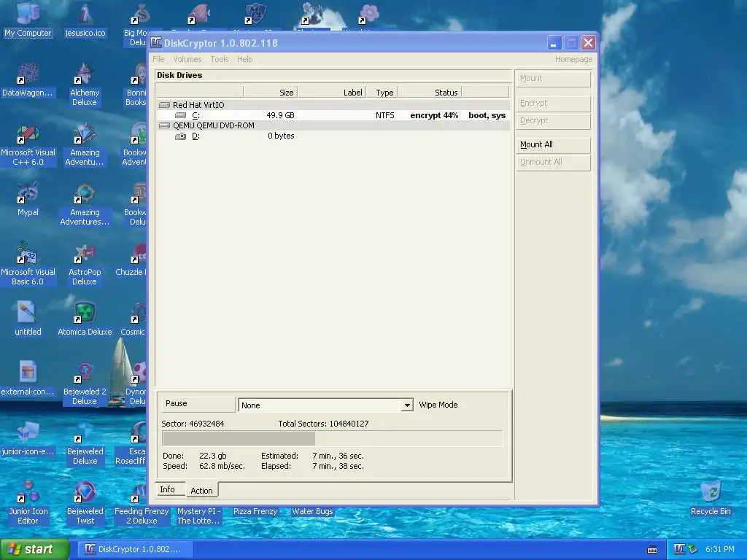Click the '0 bytes' size cell

(281, 136)
